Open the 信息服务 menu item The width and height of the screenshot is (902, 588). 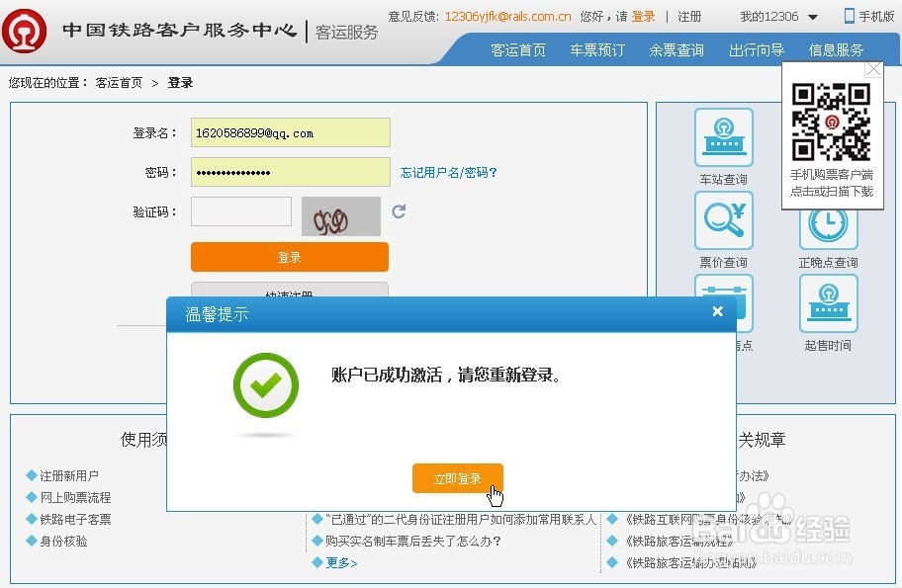pyautogui.click(x=836, y=49)
